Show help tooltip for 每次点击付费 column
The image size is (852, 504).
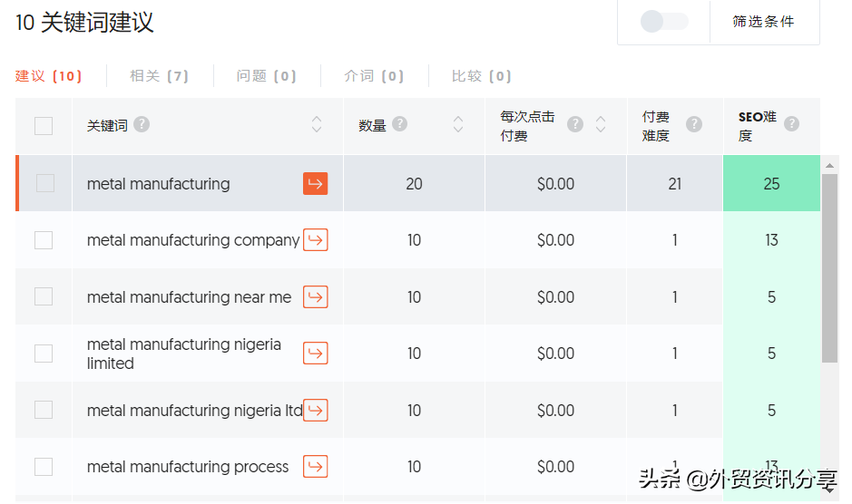click(x=575, y=124)
